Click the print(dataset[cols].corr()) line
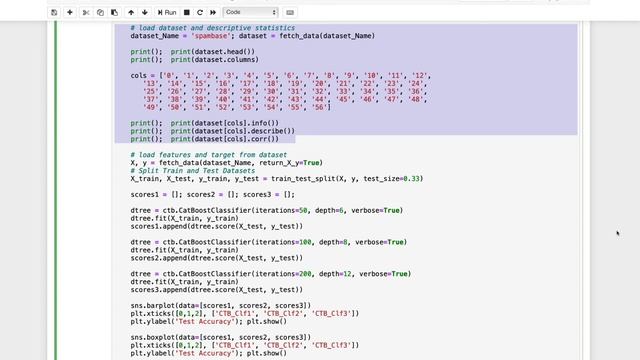This screenshot has width=640, height=360. 205,139
